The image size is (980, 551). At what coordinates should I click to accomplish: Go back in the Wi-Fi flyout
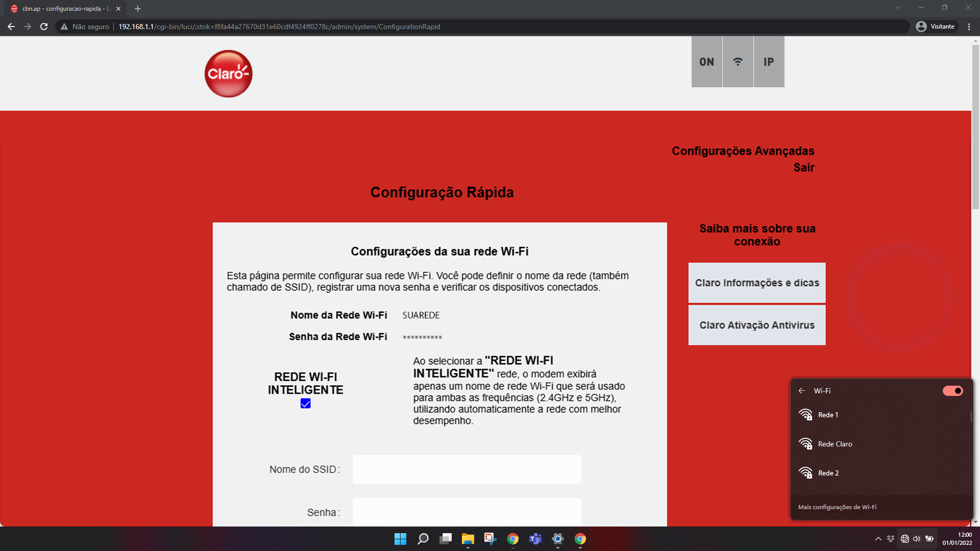point(802,391)
